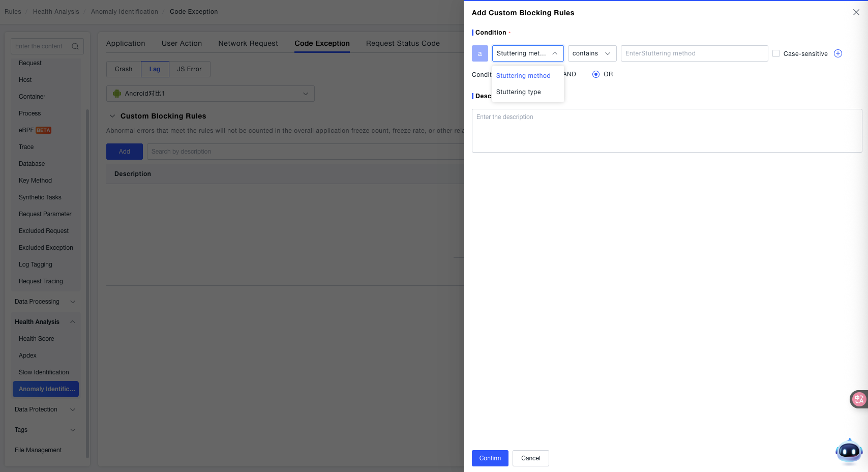Select the OR radio button
The width and height of the screenshot is (868, 472).
(596, 74)
